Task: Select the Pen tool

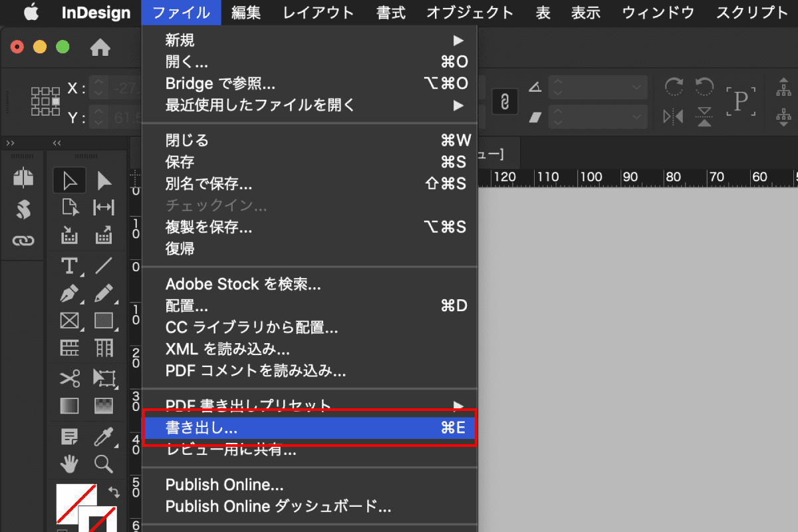Action: [x=70, y=293]
